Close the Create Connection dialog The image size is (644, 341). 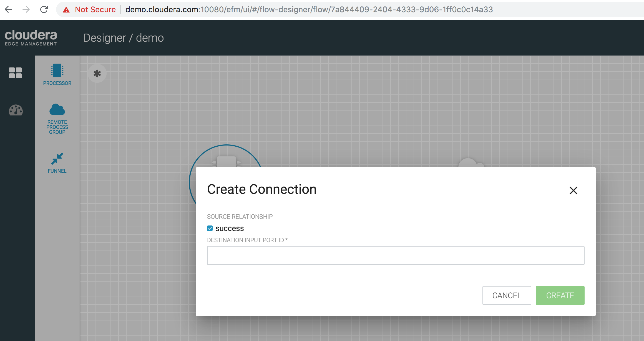point(573,190)
